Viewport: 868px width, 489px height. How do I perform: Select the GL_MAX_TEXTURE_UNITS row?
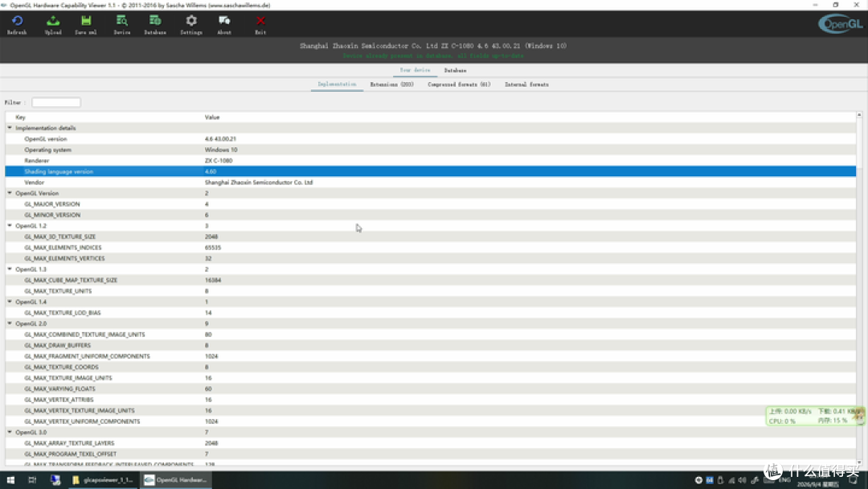pyautogui.click(x=431, y=290)
